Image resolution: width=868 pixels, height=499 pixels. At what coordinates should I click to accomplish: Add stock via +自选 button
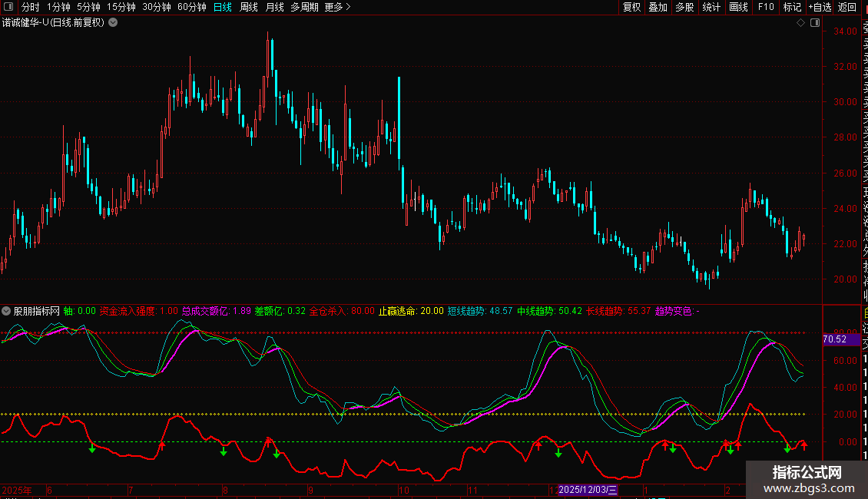pos(819,7)
